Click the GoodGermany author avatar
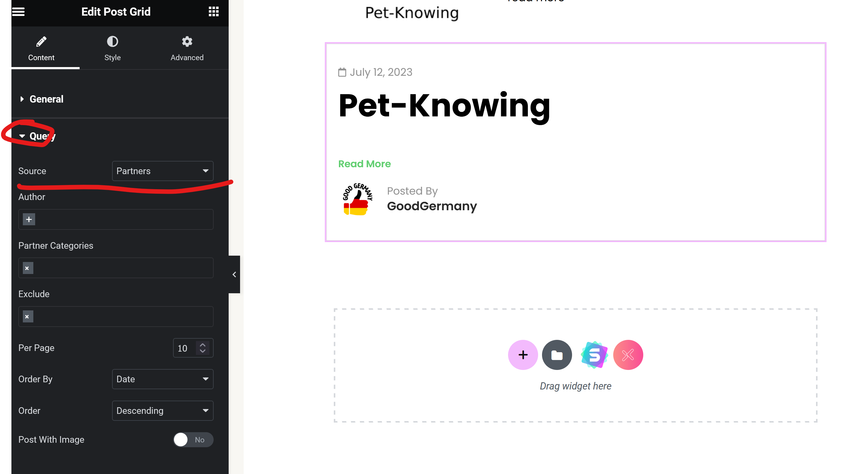 coord(358,199)
